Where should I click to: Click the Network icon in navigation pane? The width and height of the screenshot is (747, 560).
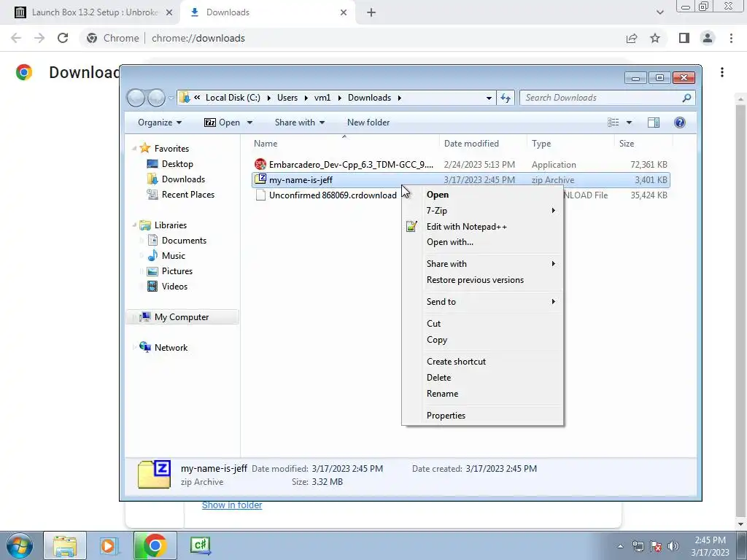pyautogui.click(x=145, y=347)
